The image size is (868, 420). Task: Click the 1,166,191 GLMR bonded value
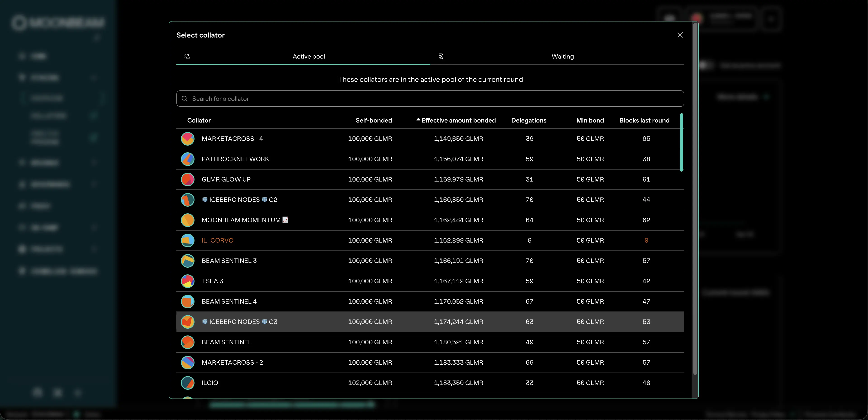(x=458, y=261)
